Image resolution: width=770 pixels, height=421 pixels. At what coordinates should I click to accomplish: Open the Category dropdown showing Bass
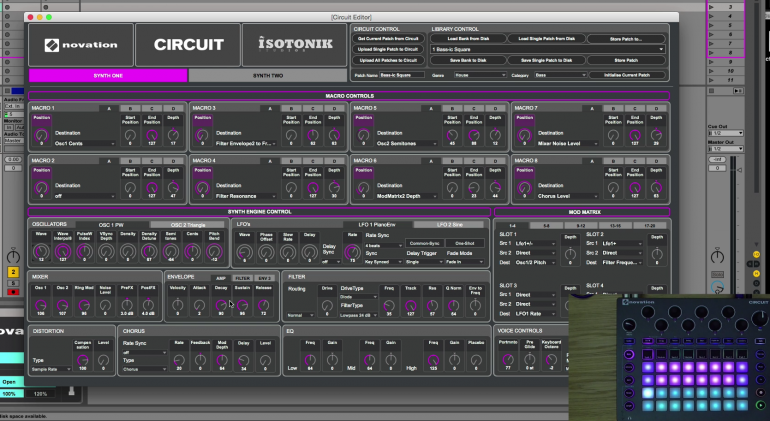coord(560,75)
